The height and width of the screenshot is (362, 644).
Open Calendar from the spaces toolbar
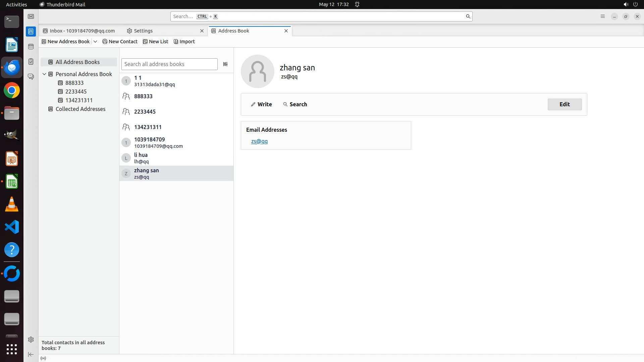[31, 47]
